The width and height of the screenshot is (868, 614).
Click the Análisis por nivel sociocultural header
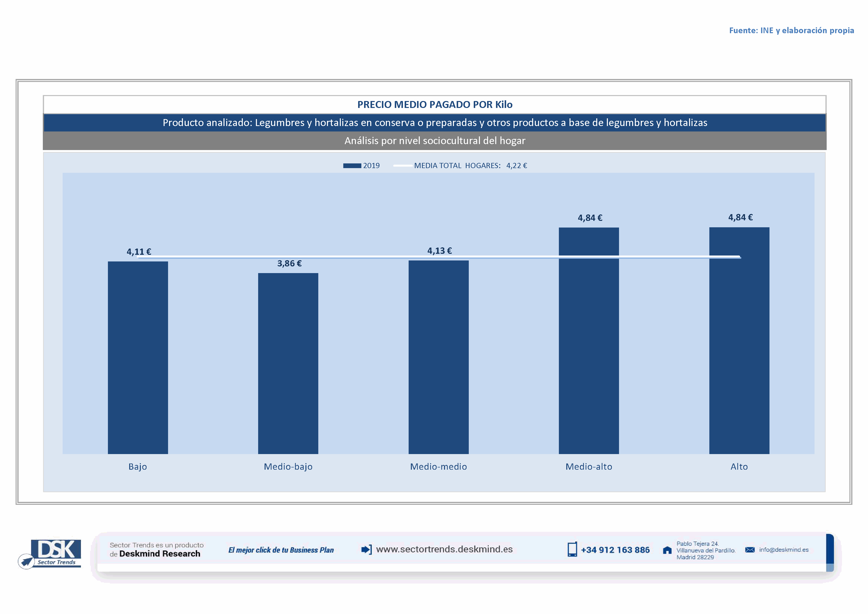(435, 141)
